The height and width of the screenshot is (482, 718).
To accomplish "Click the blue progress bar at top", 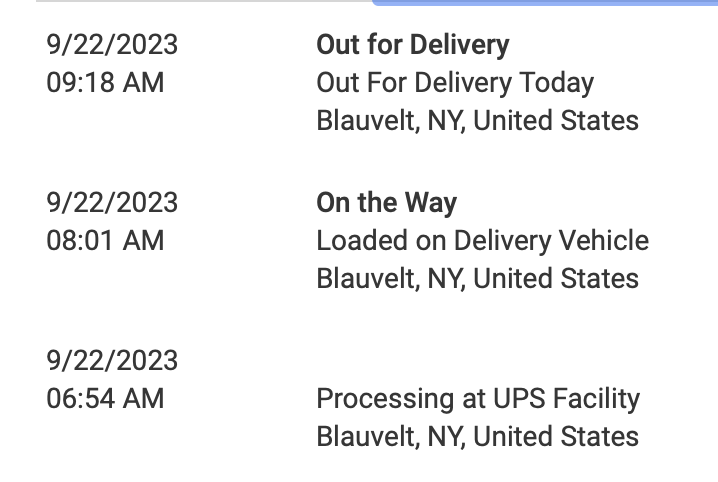I will tap(545, 2).
